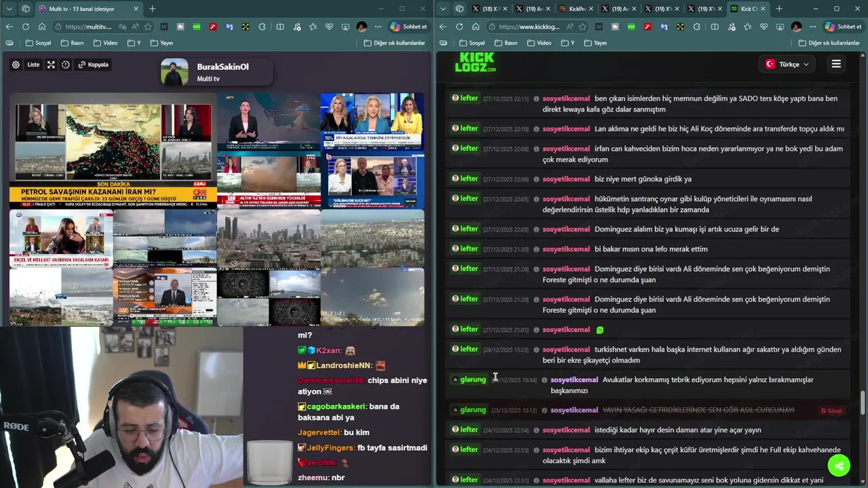Open Workspaces icon in Multi tv window
868x488 pixels.
coord(26,9)
